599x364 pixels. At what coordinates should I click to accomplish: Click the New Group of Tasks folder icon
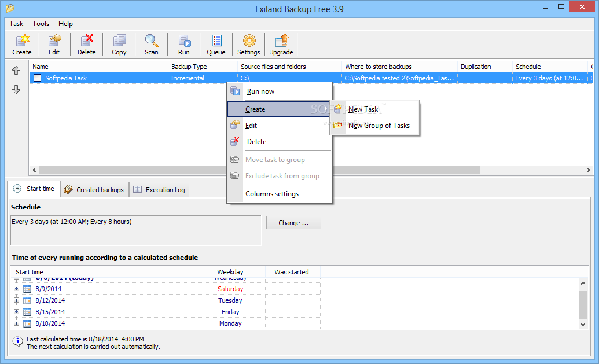click(338, 125)
